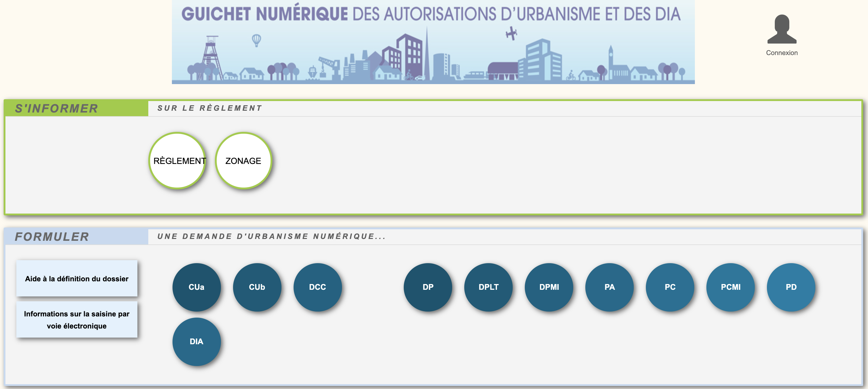Click the Connexion text label
Screen dimensions: 868x389
(782, 53)
